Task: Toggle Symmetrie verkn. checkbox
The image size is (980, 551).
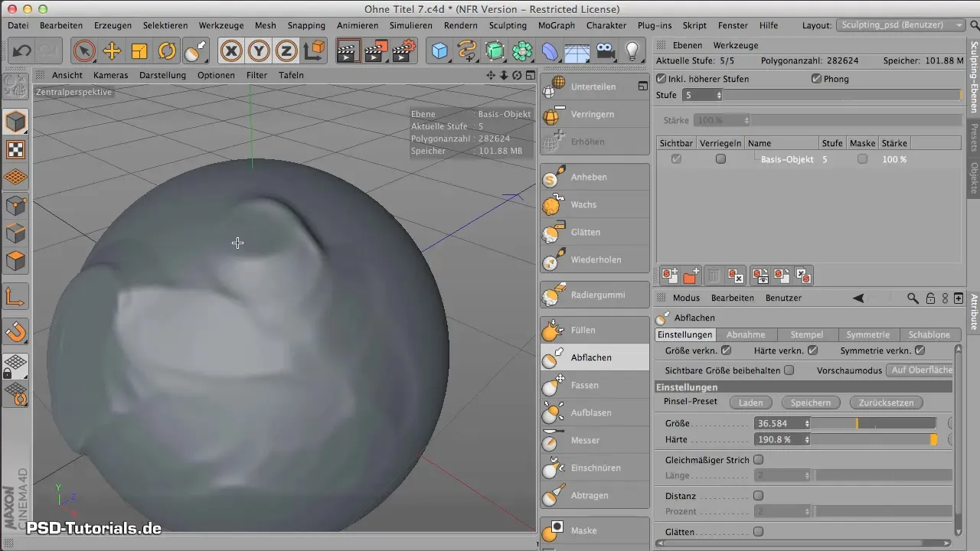Action: [920, 350]
